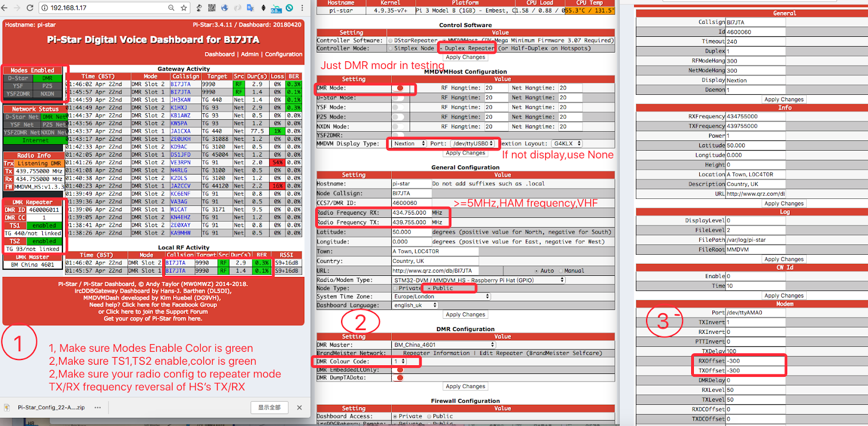Viewport: 868px width, 426px height.
Task: Toggle the NXDN Mode switch
Action: 399,127
